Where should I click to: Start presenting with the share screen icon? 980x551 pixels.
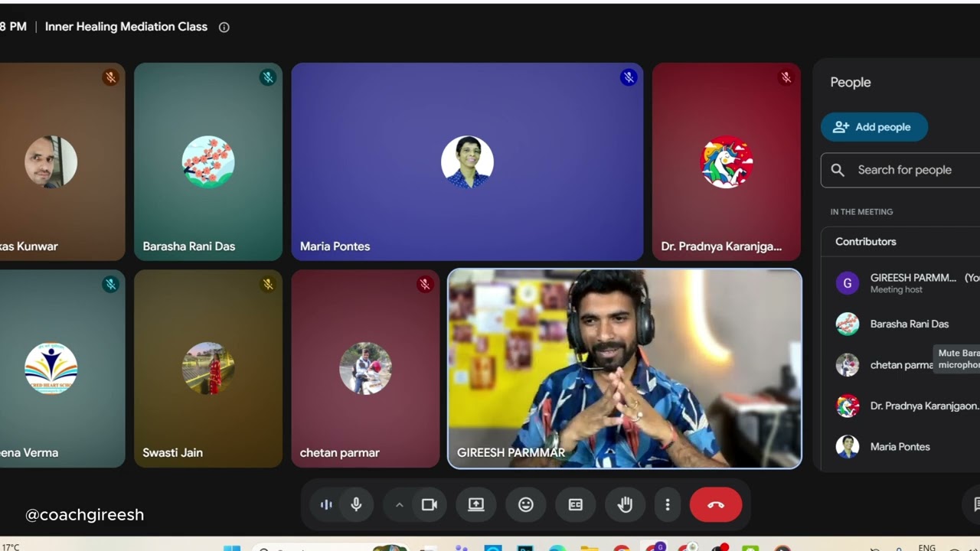point(476,504)
